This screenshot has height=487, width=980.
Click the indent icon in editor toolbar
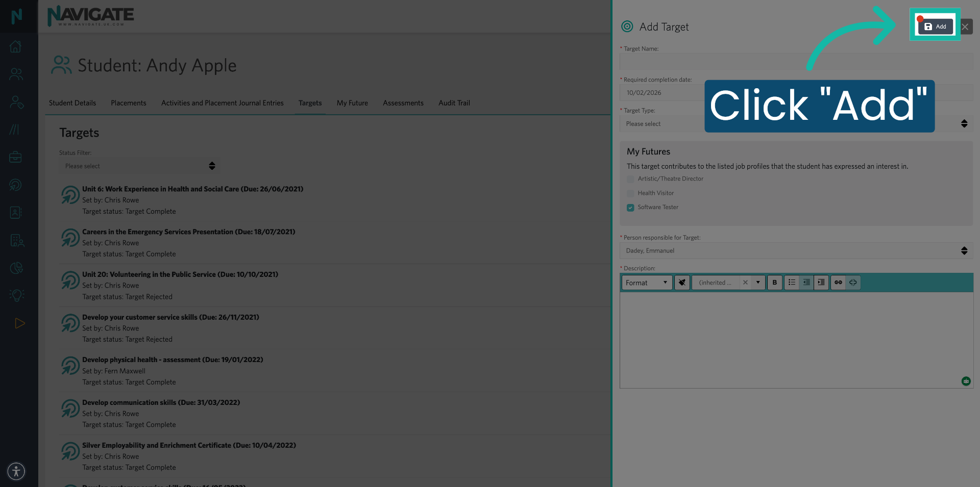click(821, 283)
